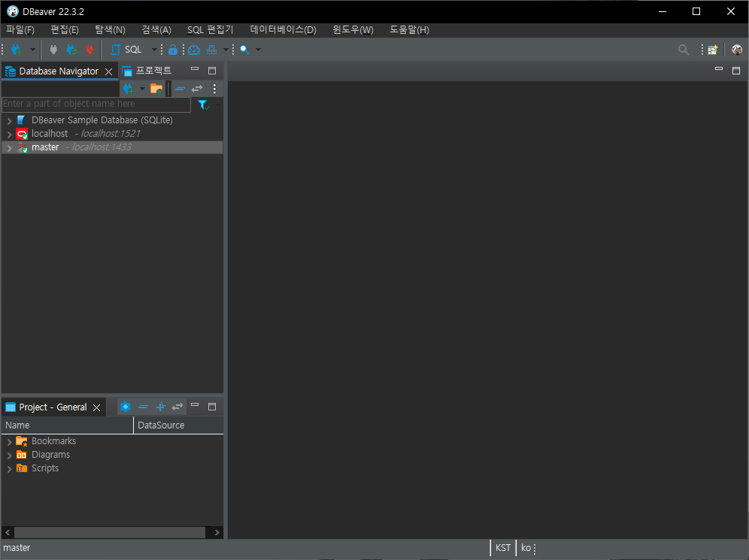
Task: Click the ko locale in status bar
Action: pos(526,548)
